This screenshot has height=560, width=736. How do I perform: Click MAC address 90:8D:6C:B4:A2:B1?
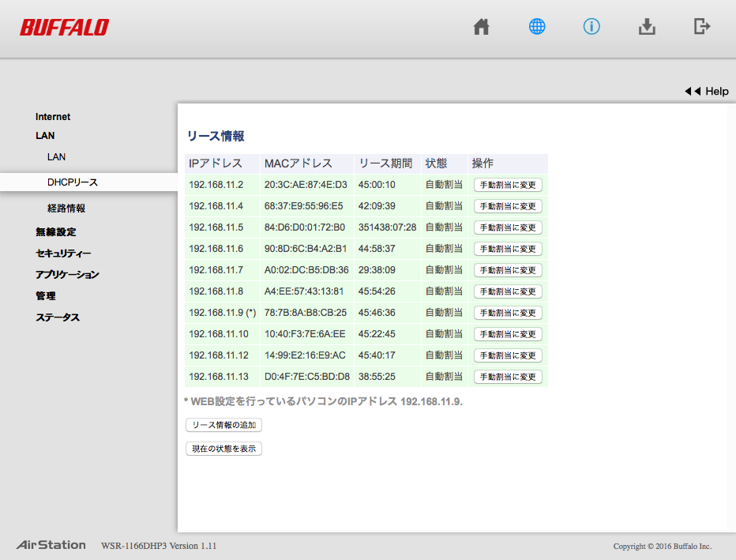click(306, 249)
